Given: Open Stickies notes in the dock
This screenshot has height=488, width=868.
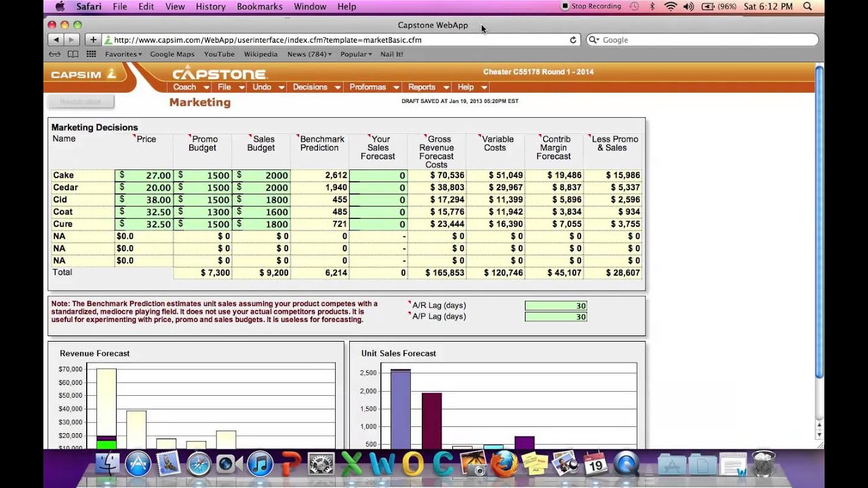Looking at the screenshot, I should pyautogui.click(x=534, y=464).
